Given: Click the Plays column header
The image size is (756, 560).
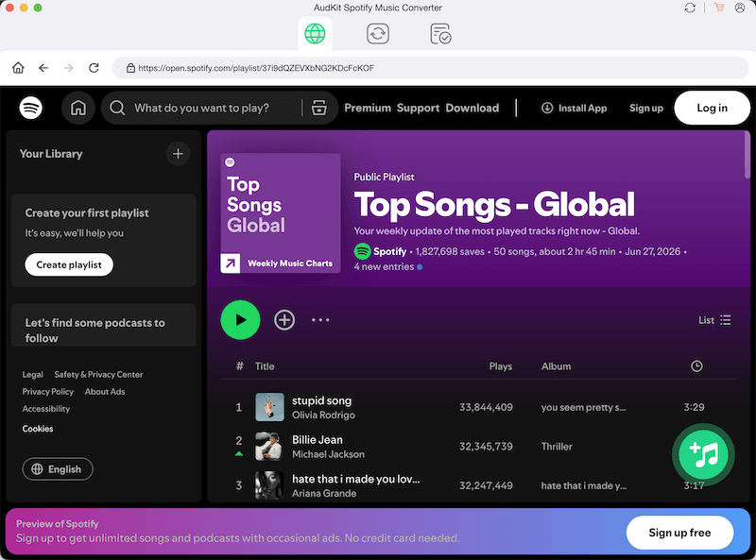Looking at the screenshot, I should [x=501, y=366].
